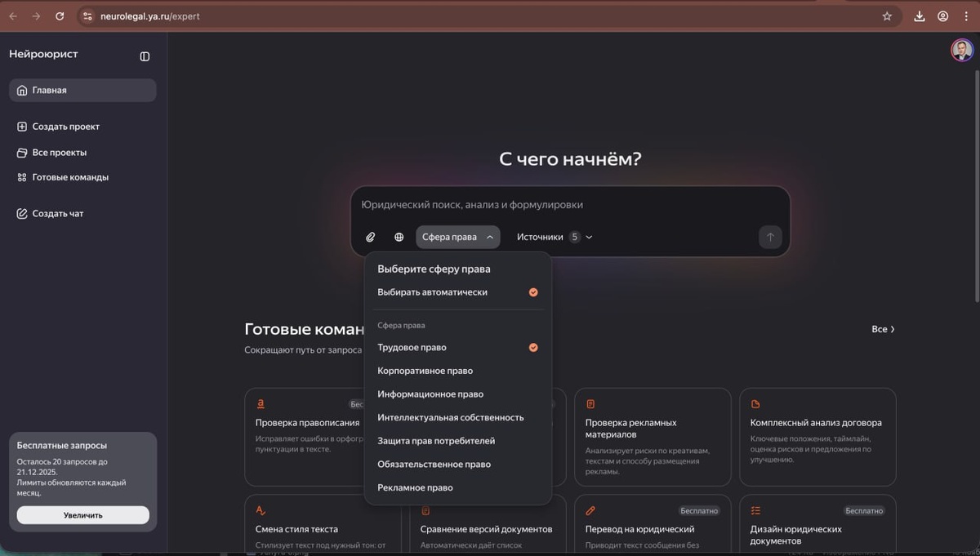Click the Увеличить limits button
The width and height of the screenshot is (980, 556).
83,515
